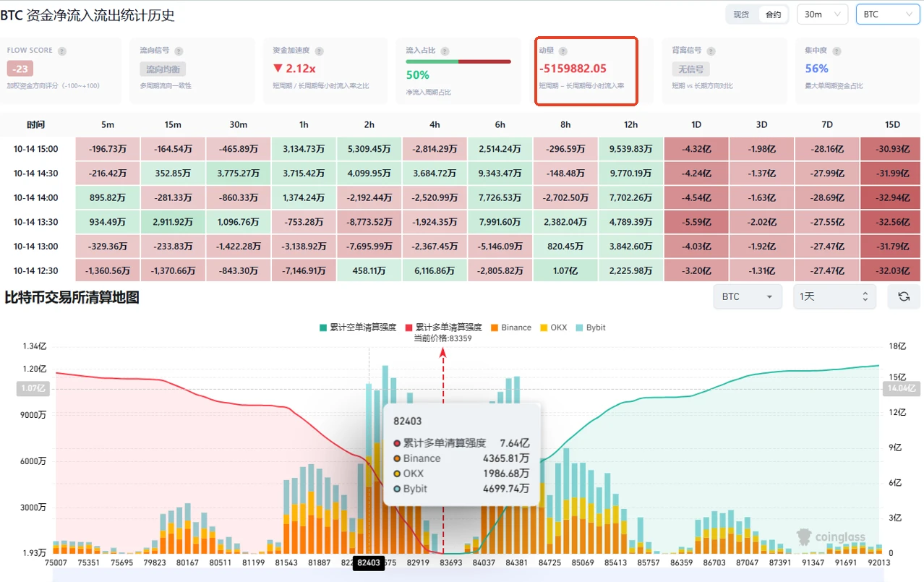Click the help icon next to 背离信号
Image resolution: width=924 pixels, height=582 pixels.
pos(711,51)
